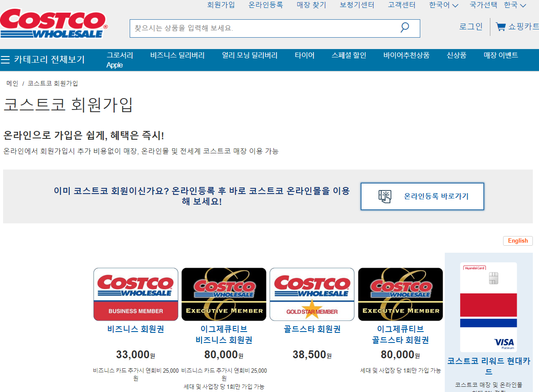Screen dimensions: 539x392
Task: Open the 보청기센터 link
Action: click(x=357, y=5)
